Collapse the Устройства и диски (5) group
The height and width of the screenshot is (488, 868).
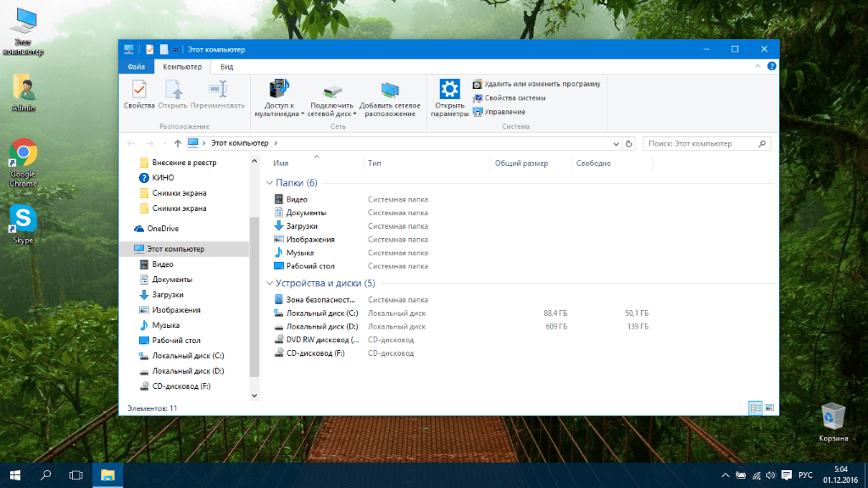(270, 283)
